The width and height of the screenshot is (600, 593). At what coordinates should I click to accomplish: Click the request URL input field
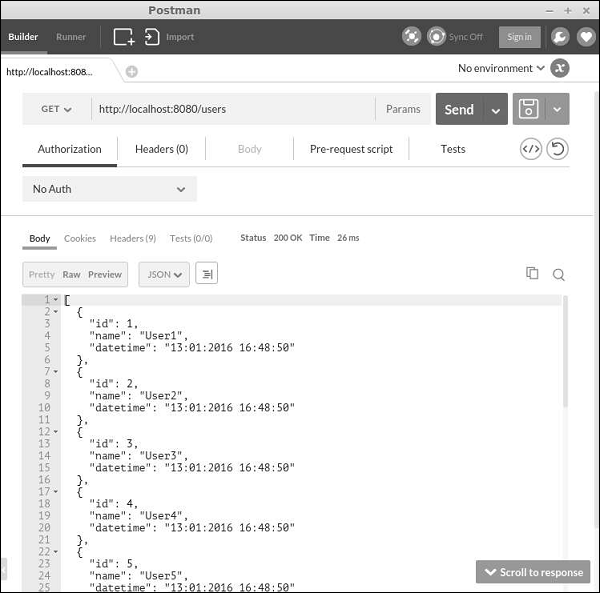[x=233, y=109]
